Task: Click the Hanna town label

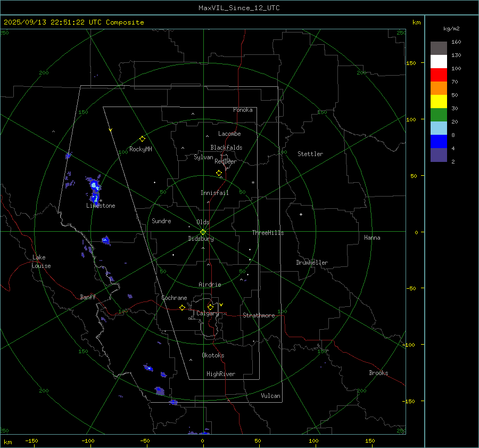Action: (372, 238)
